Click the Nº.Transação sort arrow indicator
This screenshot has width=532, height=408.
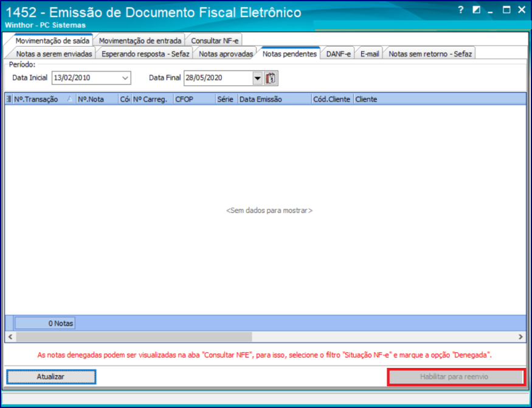tap(70, 99)
